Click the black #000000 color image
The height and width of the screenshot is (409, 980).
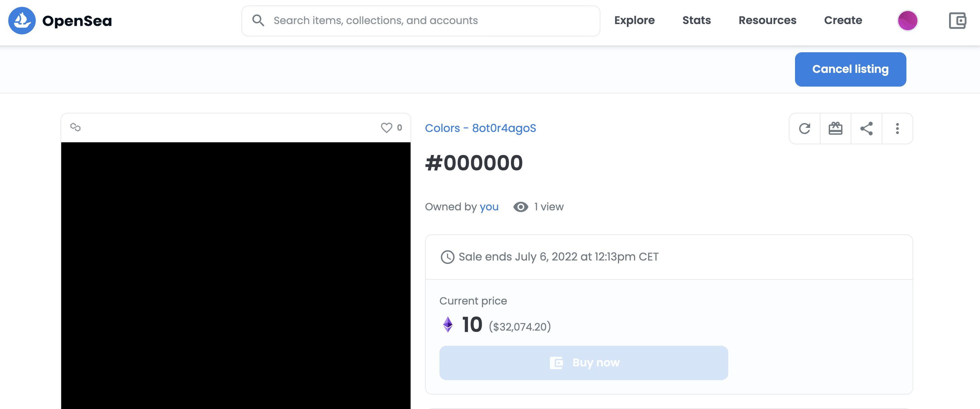click(236, 276)
